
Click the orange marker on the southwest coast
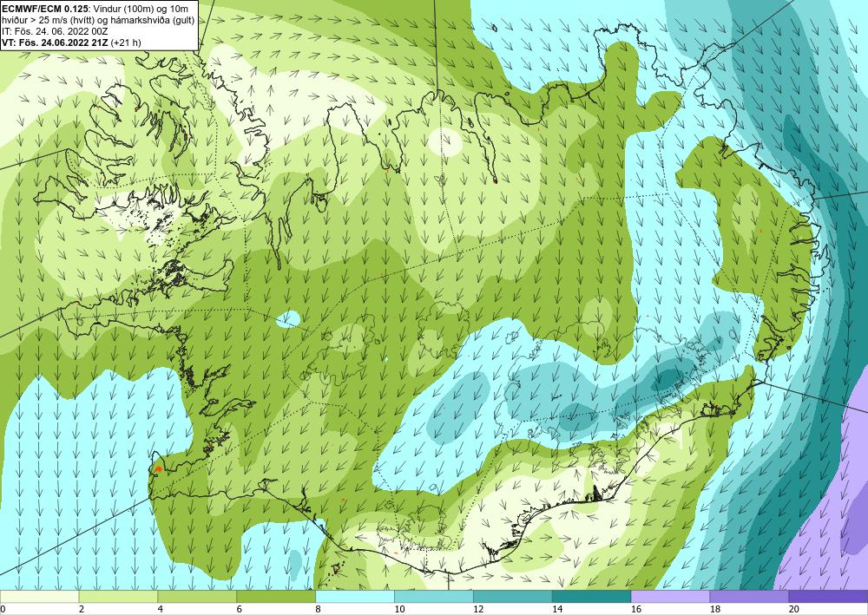158,469
